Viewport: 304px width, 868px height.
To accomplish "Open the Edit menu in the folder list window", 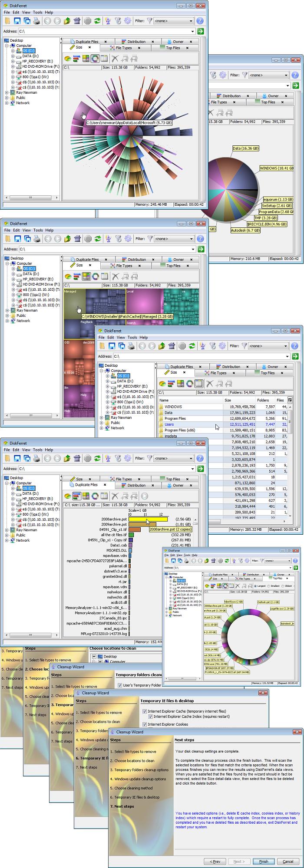I will point(111,337).
